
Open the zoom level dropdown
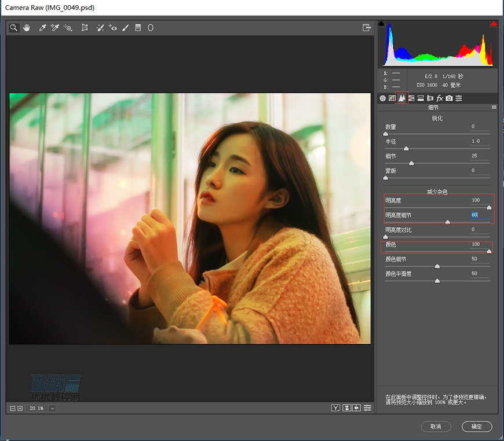click(x=52, y=409)
